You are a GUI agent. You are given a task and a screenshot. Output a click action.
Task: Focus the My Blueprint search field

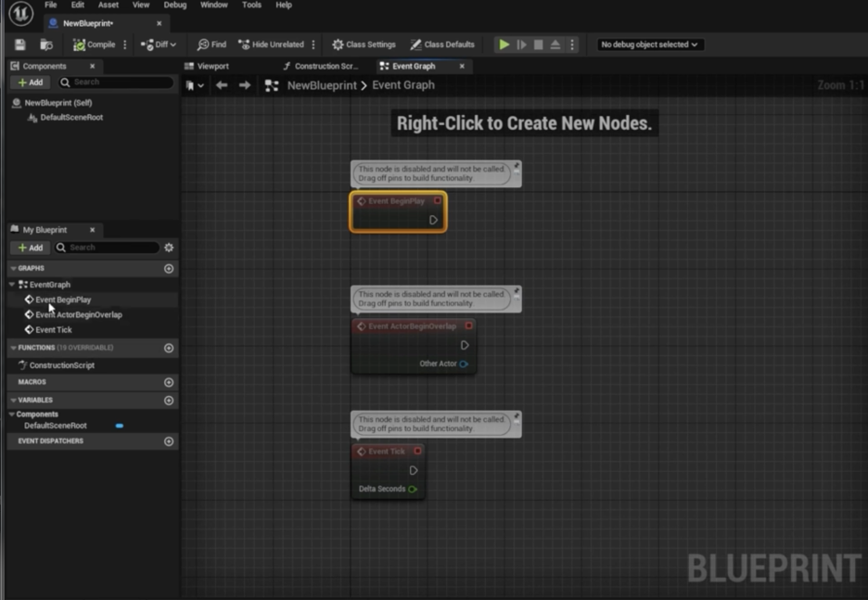point(107,248)
